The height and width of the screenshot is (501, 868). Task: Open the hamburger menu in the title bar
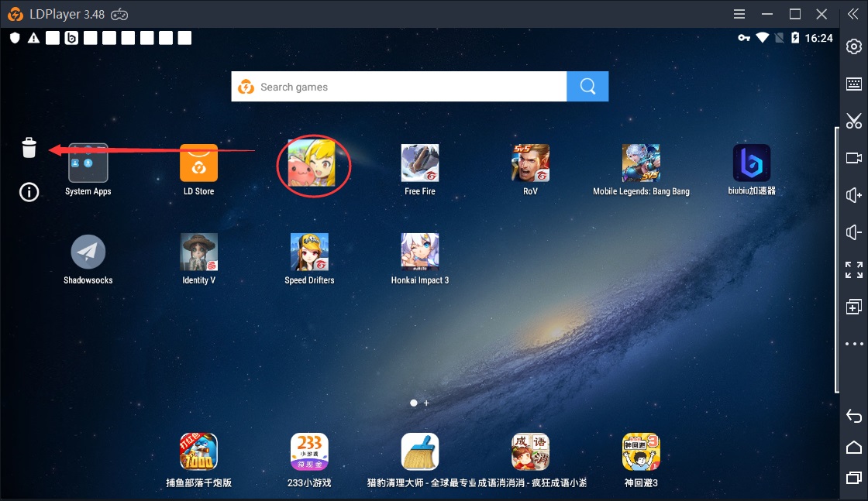coord(739,13)
